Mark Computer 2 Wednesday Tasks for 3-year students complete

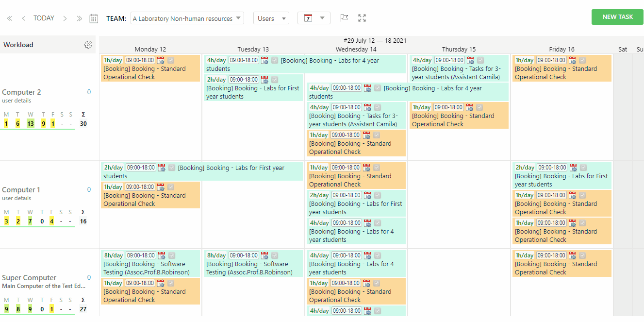[378, 107]
